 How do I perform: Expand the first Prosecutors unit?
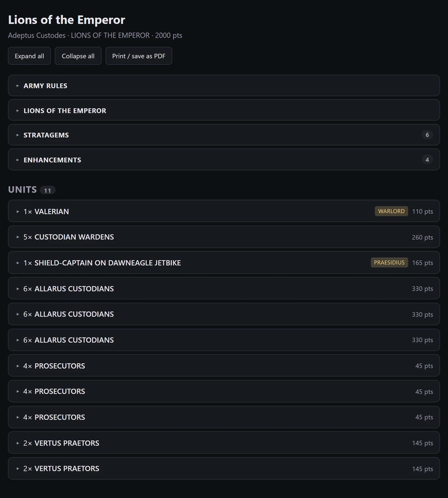click(x=224, y=365)
